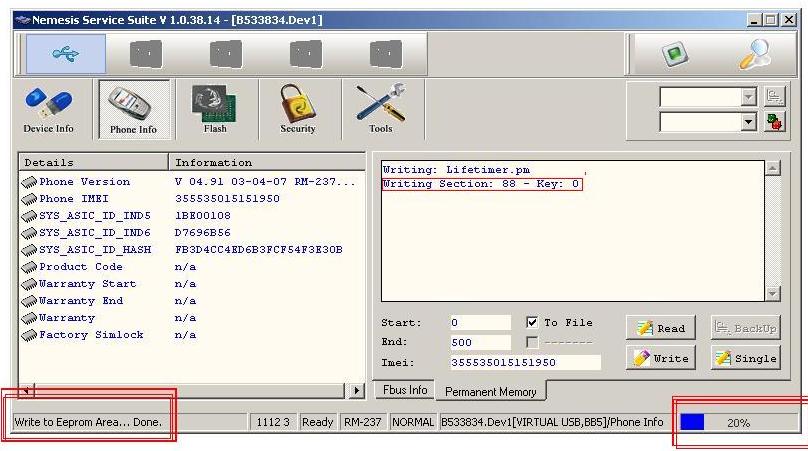
Task: Select the SYS_ASIC_ID_HASH row
Action: tap(191, 250)
